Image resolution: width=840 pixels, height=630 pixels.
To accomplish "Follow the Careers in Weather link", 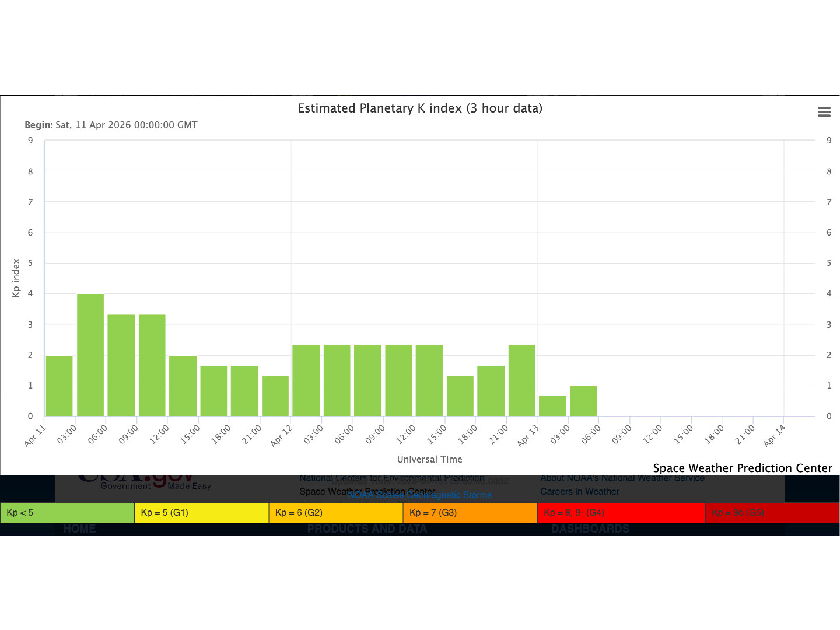I will click(x=579, y=492).
